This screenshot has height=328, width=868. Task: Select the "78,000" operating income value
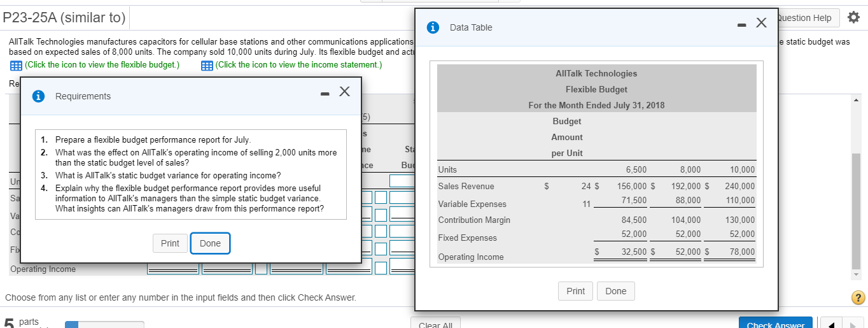click(x=742, y=252)
